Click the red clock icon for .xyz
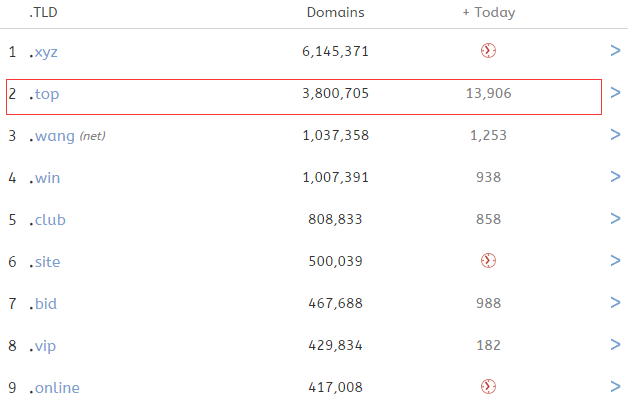This screenshot has width=636, height=410. click(x=488, y=51)
